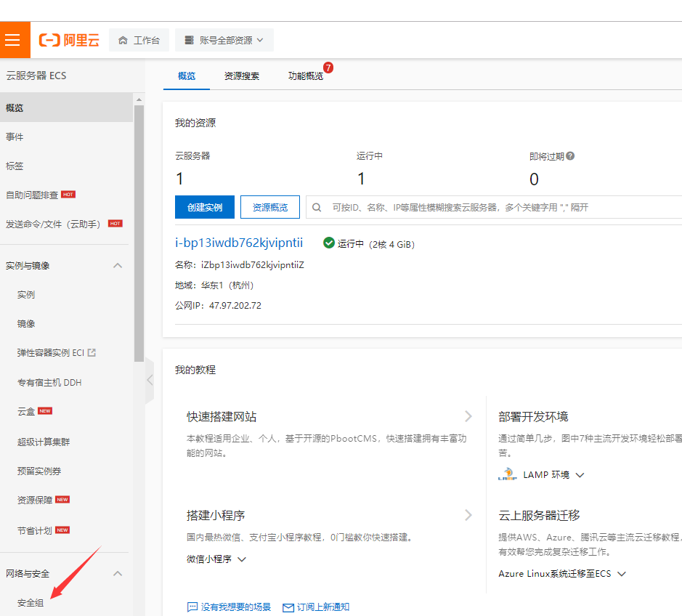Click the 云服务器 ECS sidebar title
The width and height of the screenshot is (682, 616).
36,76
